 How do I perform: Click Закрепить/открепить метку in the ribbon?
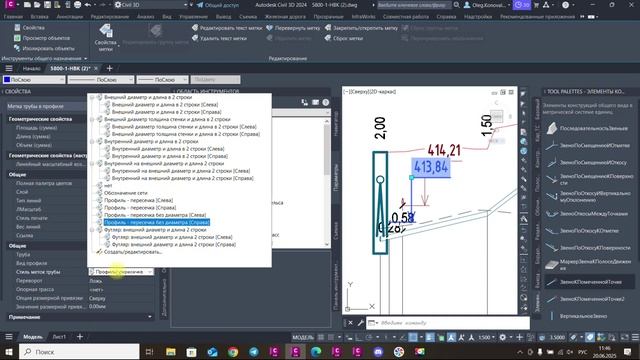coord(361,28)
